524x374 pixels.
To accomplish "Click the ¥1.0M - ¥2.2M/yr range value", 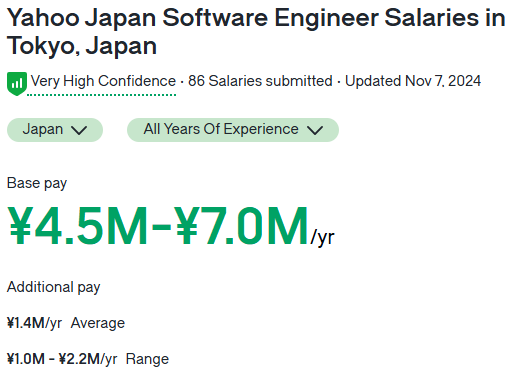I will pos(62,359).
